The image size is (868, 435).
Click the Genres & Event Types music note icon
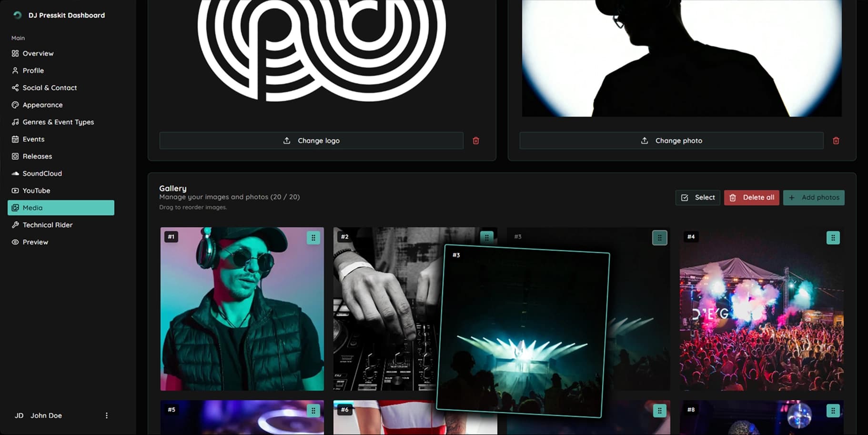tap(15, 122)
